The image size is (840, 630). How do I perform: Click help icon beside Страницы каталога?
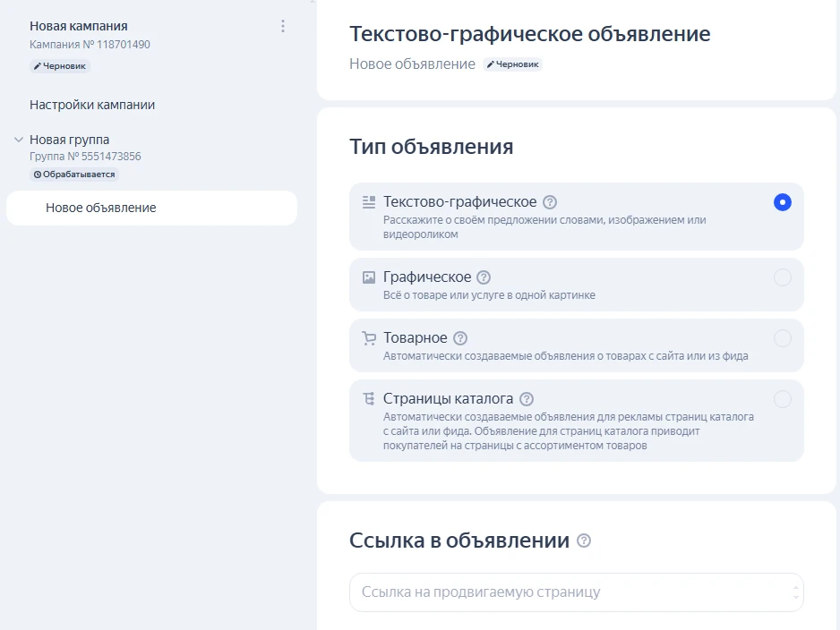tap(527, 399)
